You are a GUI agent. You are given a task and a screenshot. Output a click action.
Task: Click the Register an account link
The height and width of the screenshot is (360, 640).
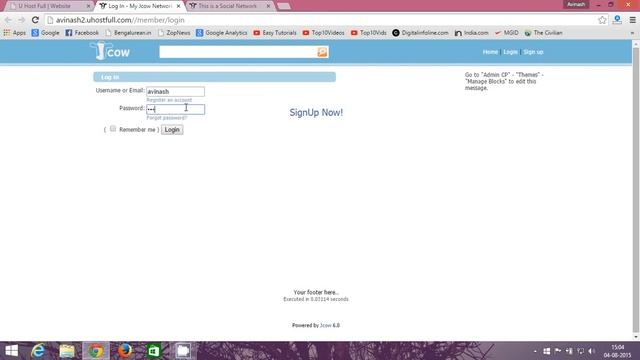pyautogui.click(x=169, y=100)
